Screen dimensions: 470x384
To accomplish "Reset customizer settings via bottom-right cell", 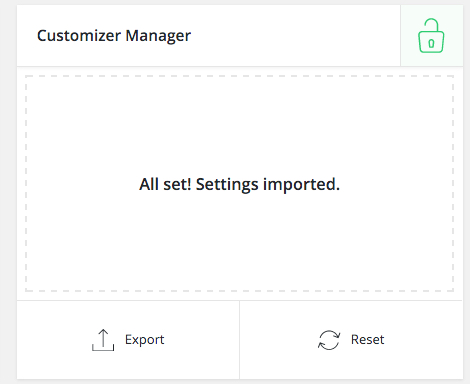I will coord(351,340).
